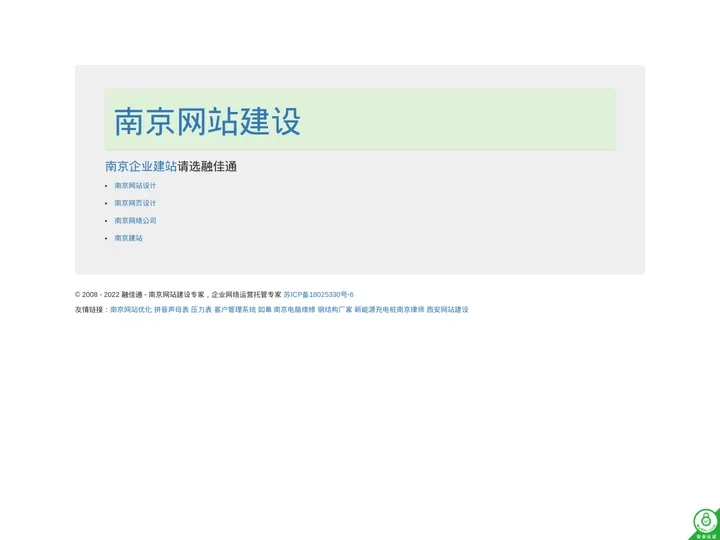Click the 友情链接 label
The image size is (720, 540).
(x=92, y=309)
